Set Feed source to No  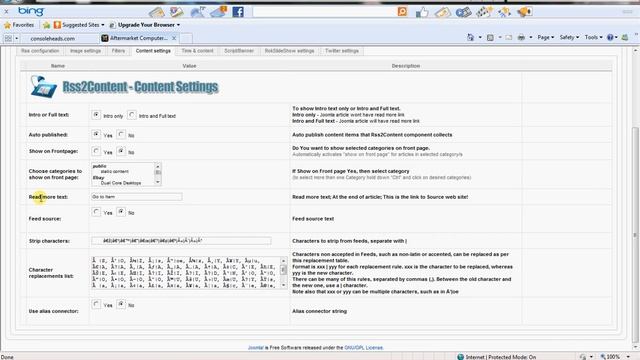click(121, 212)
